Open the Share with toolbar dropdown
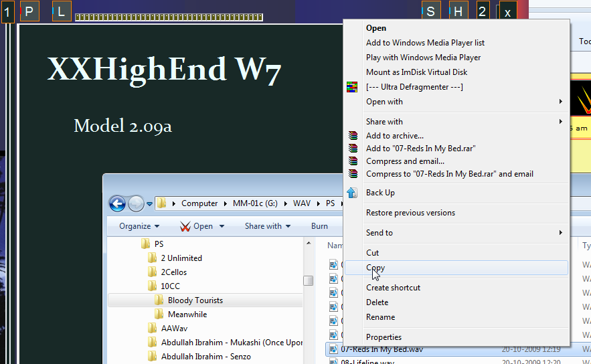 click(x=268, y=226)
